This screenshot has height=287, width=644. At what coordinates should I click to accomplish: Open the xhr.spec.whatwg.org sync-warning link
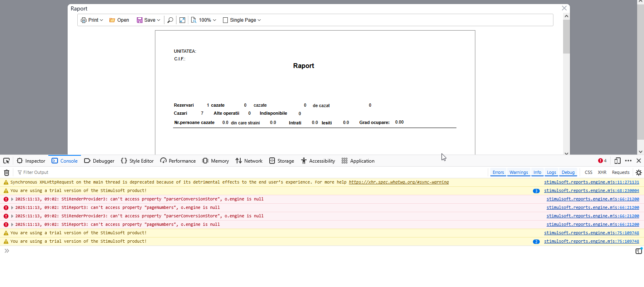click(x=398, y=182)
